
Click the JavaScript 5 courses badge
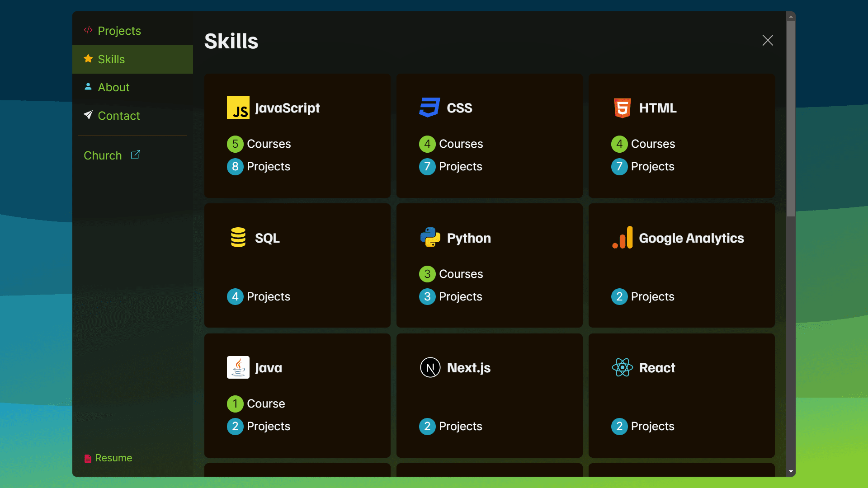click(235, 144)
